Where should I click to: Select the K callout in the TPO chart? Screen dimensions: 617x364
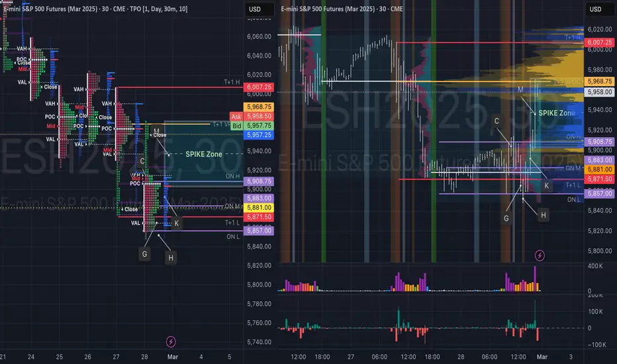176,223
